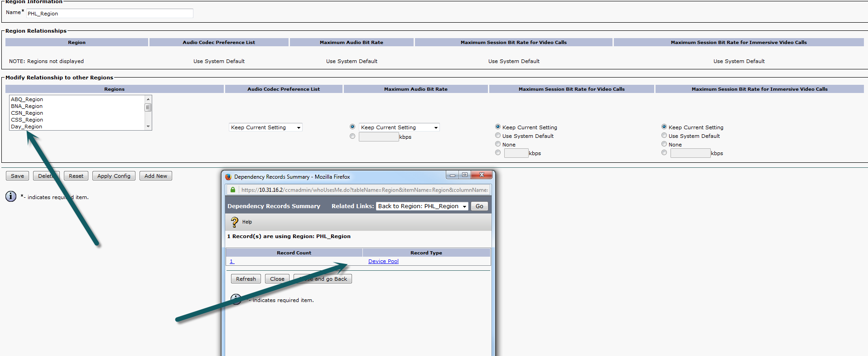Click Record Count column header
The height and width of the screenshot is (356, 868).
click(x=294, y=253)
